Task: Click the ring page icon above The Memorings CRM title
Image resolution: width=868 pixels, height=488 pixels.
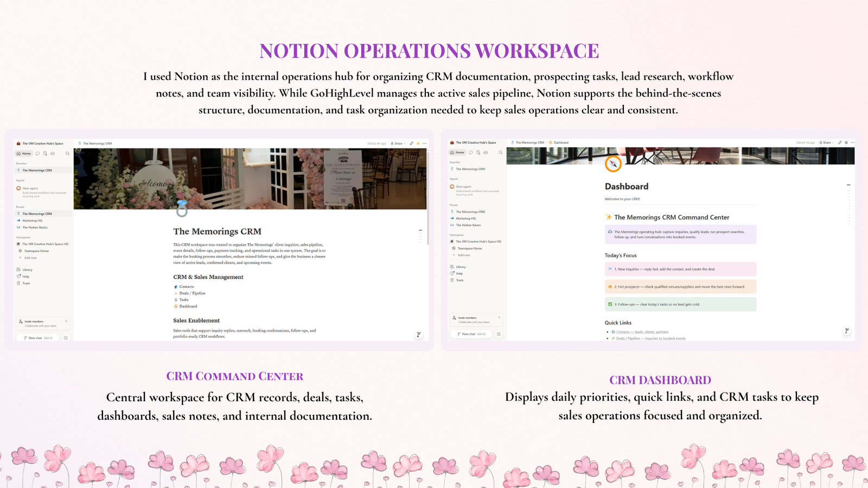Action: coord(182,208)
